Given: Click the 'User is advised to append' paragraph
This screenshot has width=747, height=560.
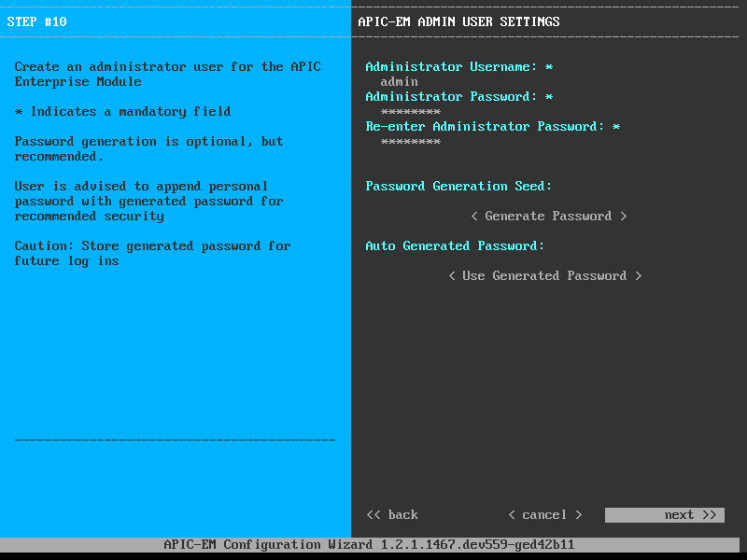Looking at the screenshot, I should (x=148, y=202).
